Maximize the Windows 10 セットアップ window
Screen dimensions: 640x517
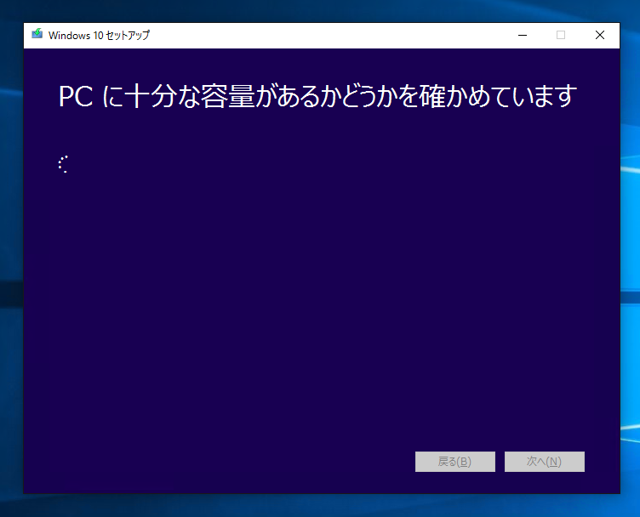(x=561, y=36)
